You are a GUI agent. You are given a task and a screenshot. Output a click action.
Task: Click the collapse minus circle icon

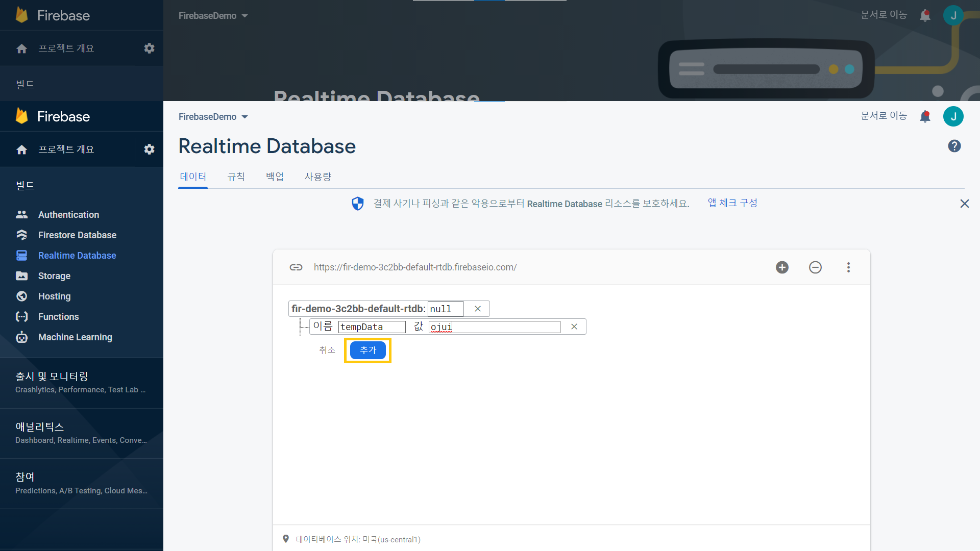click(815, 267)
